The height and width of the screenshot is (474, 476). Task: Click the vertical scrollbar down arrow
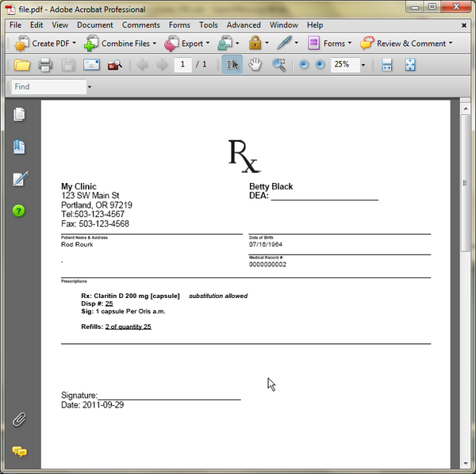coord(466,463)
